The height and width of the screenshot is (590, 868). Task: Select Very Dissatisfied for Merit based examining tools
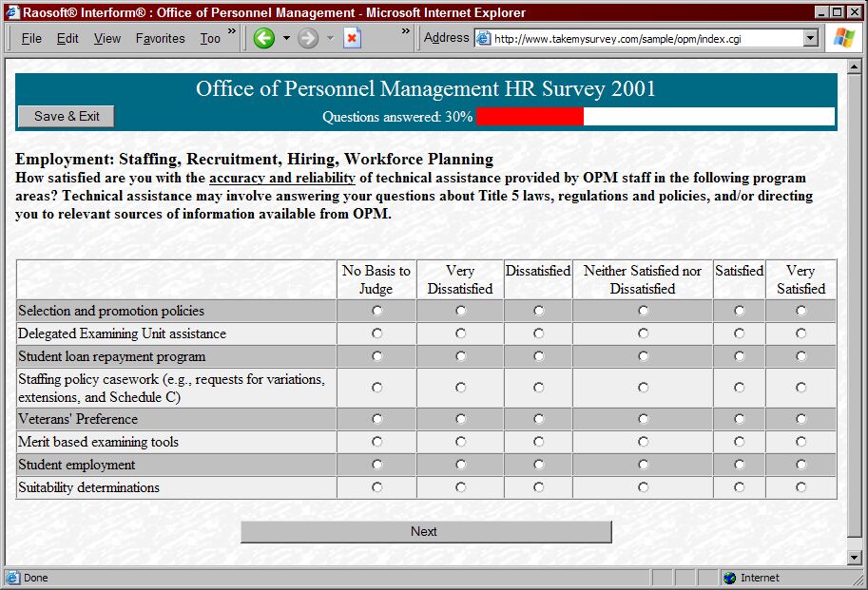click(x=460, y=442)
